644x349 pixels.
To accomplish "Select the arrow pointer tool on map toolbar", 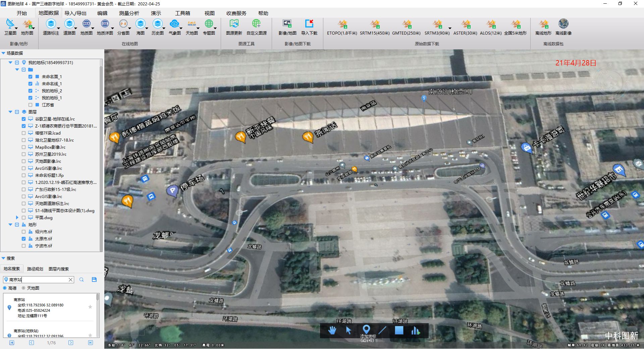I will tap(349, 331).
